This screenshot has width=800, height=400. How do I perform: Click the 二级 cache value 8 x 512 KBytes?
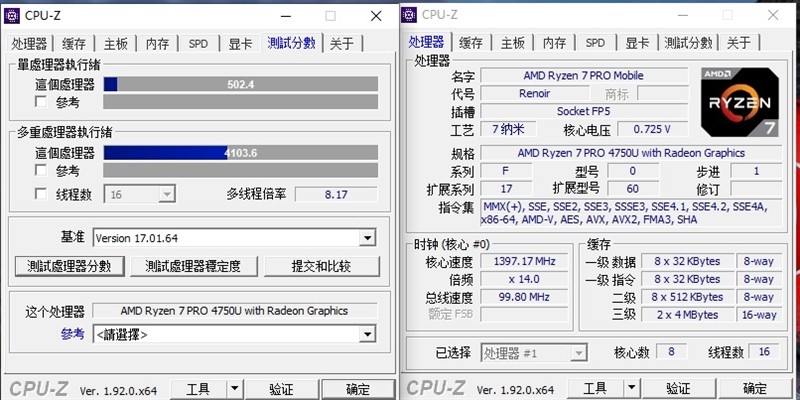click(687, 297)
